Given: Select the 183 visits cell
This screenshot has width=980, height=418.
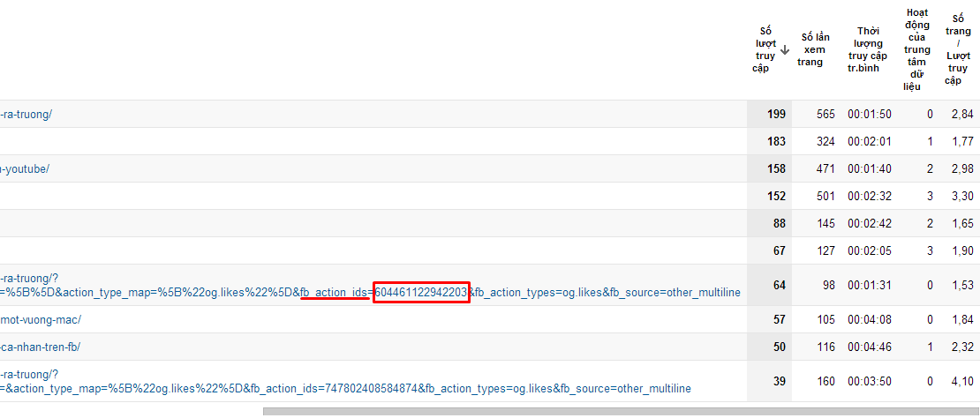Looking at the screenshot, I should [x=775, y=141].
